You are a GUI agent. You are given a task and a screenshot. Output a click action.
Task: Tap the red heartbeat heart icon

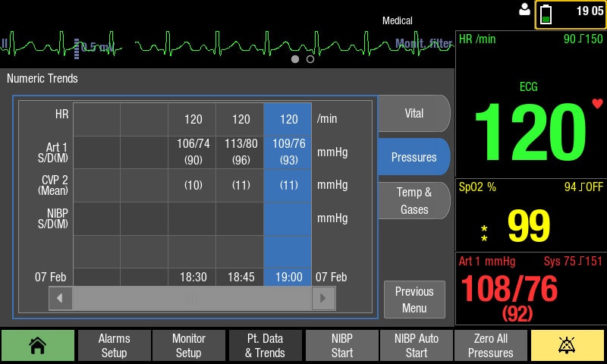(597, 104)
